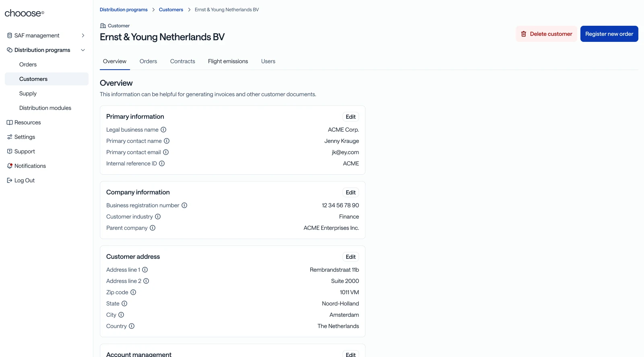Image resolution: width=644 pixels, height=357 pixels.
Task: Open Settings in the sidebar
Action: click(47, 137)
